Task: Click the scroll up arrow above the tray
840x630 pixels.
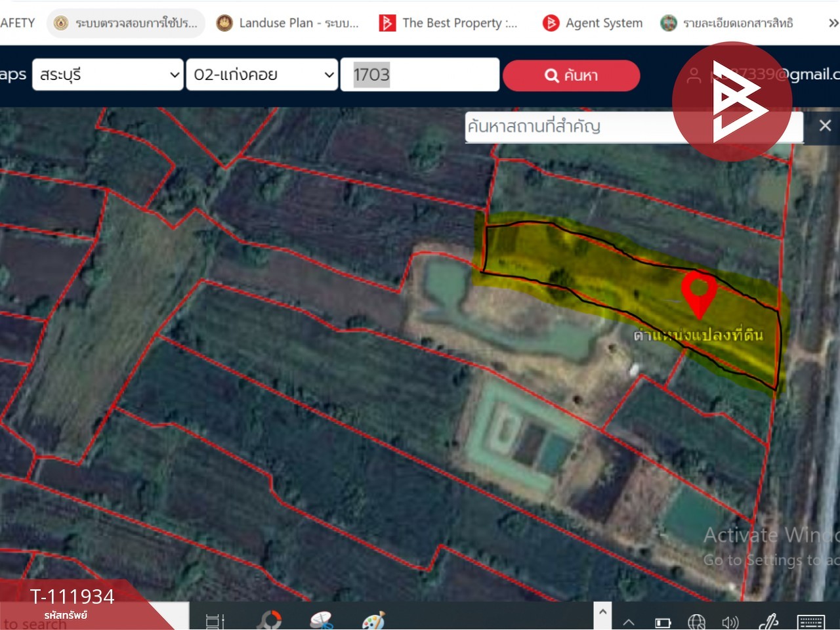Action: [602, 611]
